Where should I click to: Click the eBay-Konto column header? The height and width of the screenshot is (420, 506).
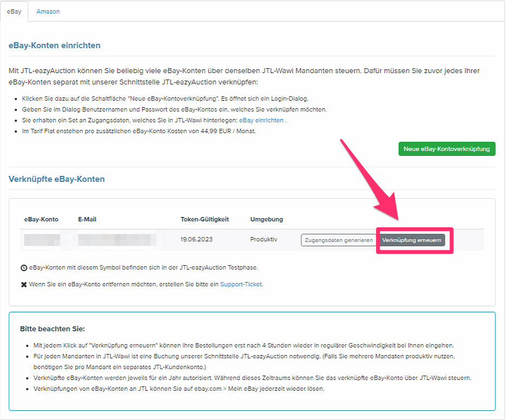click(x=41, y=219)
